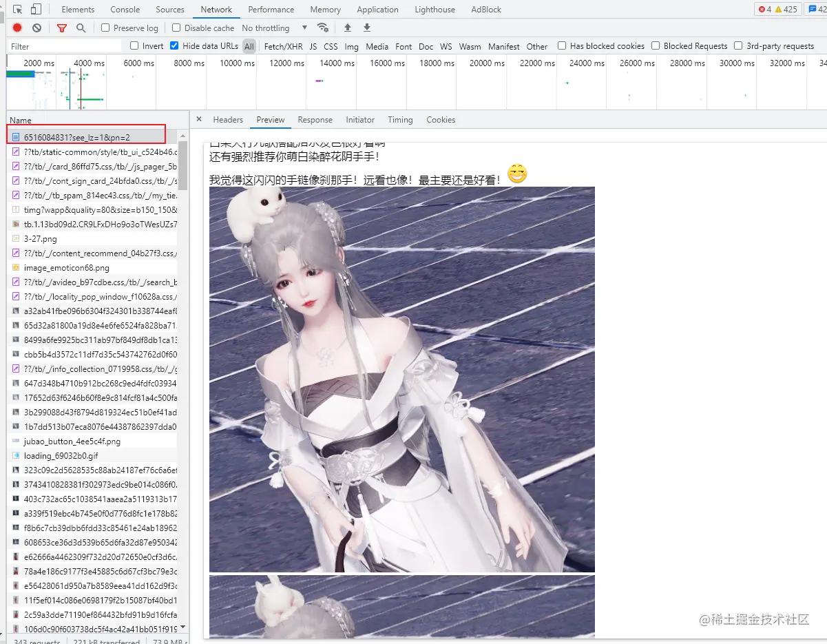Screen dimensions: 827x644
Task: Open the Performance panel tab
Action: 271,10
